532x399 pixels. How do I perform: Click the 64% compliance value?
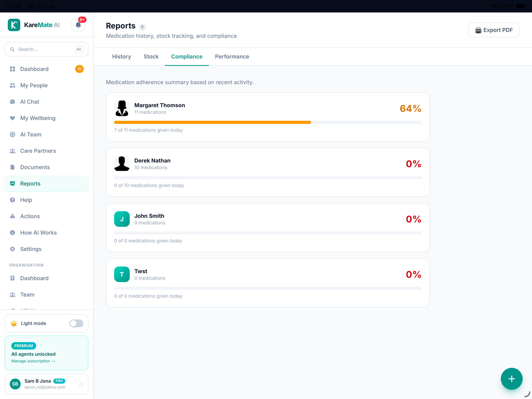pos(410,109)
